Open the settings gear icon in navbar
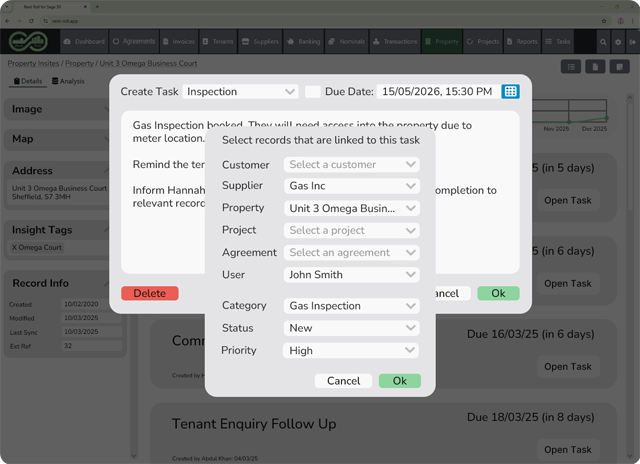 click(x=618, y=42)
